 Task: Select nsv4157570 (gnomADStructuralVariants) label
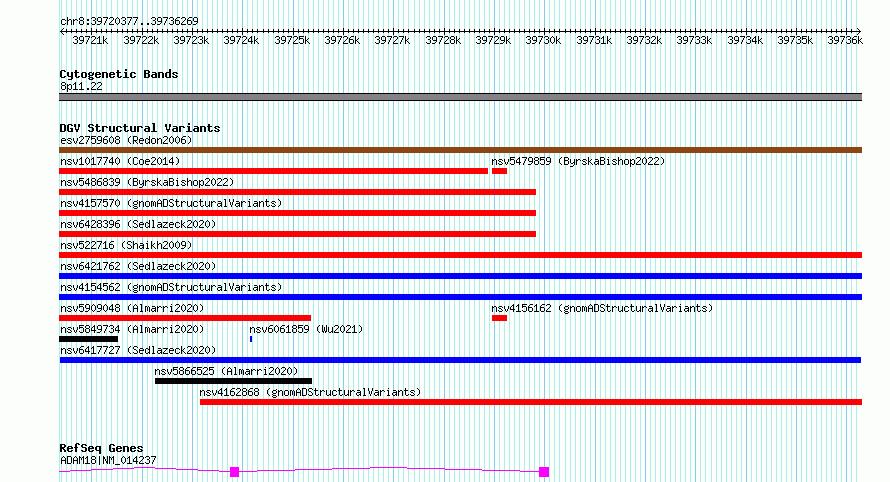click(x=171, y=203)
